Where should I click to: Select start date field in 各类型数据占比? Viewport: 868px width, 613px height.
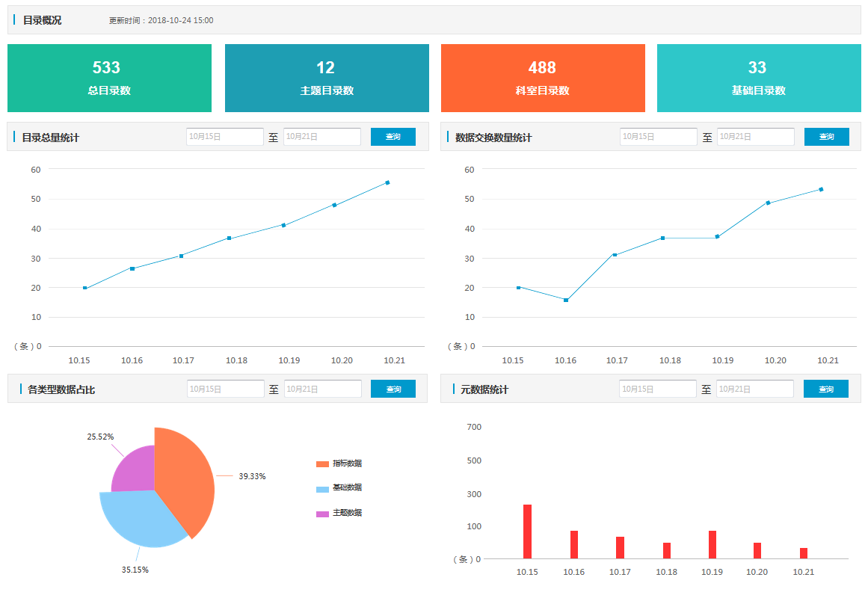[x=225, y=389]
